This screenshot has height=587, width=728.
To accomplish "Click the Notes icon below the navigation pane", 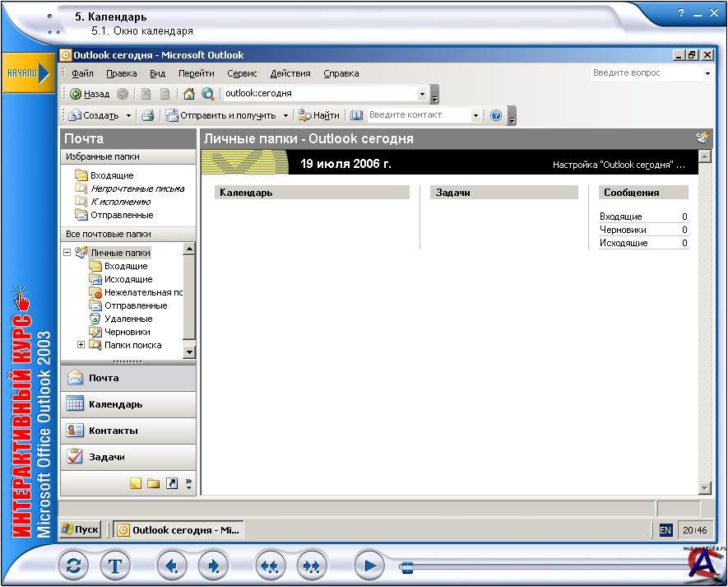I will point(136,483).
